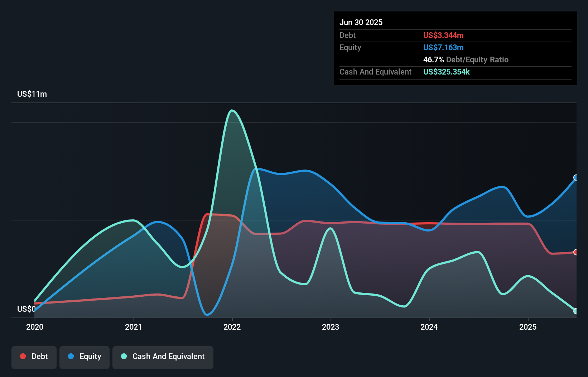Screen dimensions: 588x377
Task: Click the teal dot icon in Cash legend
Action: [x=123, y=356]
